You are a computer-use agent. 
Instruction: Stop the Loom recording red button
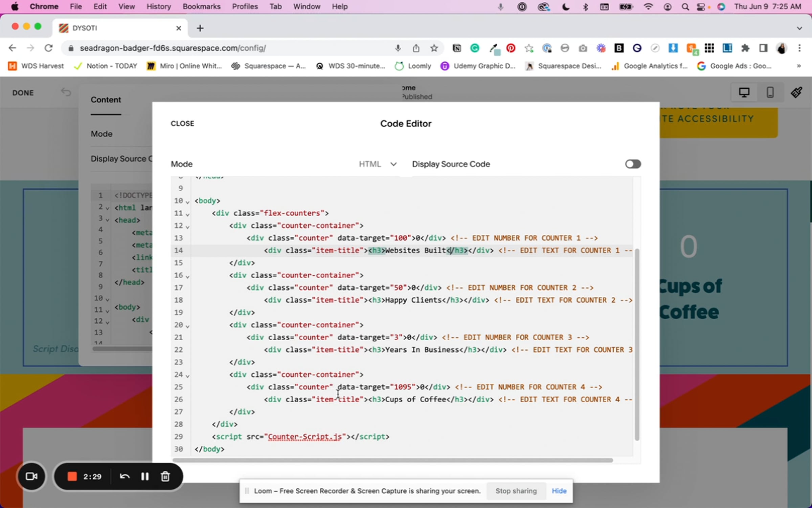point(72,477)
